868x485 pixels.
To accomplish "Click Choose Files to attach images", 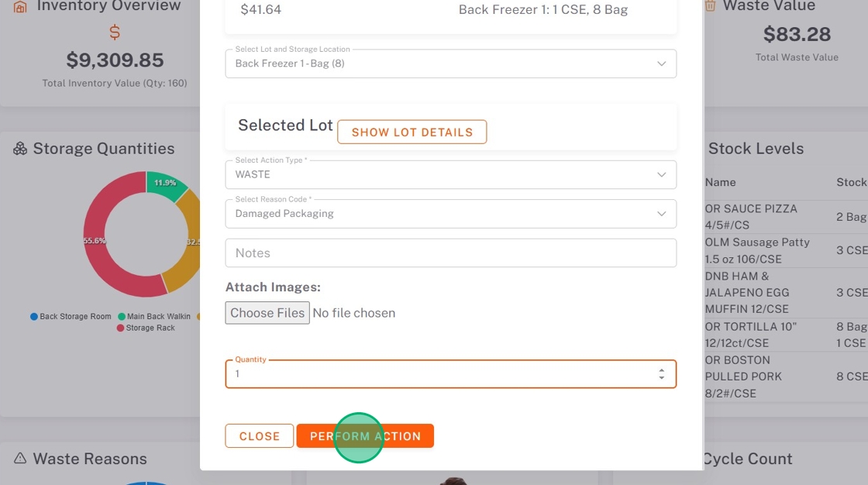I will (x=267, y=313).
